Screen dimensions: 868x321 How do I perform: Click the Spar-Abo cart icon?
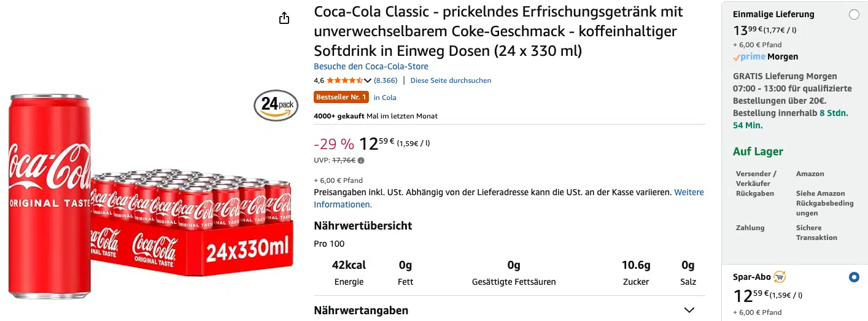(x=780, y=277)
